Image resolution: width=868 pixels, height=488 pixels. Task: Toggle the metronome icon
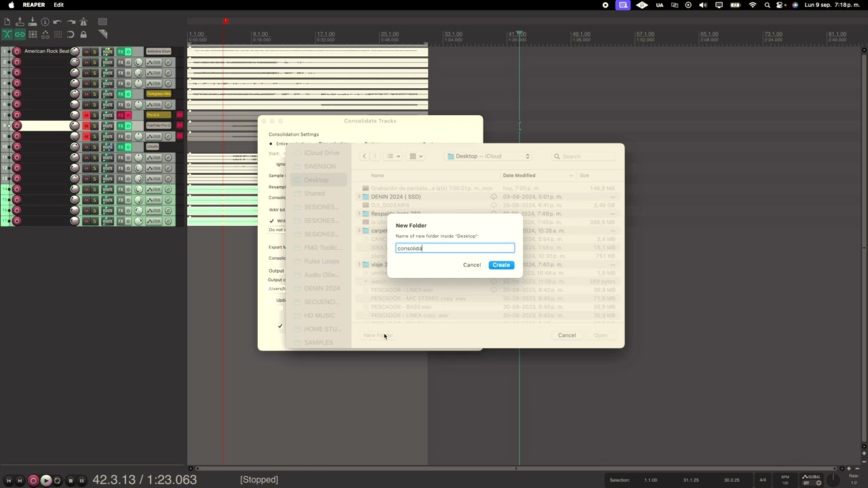pos(83,22)
